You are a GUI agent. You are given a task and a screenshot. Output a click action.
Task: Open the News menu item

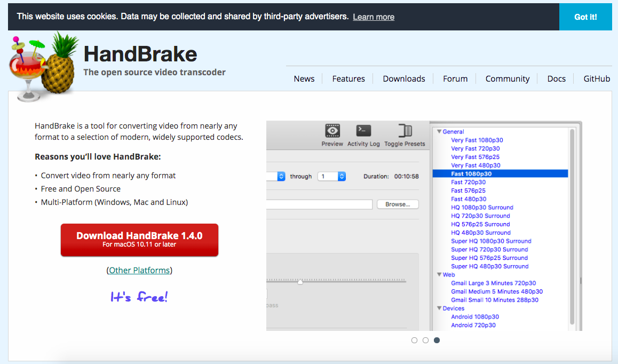point(304,79)
